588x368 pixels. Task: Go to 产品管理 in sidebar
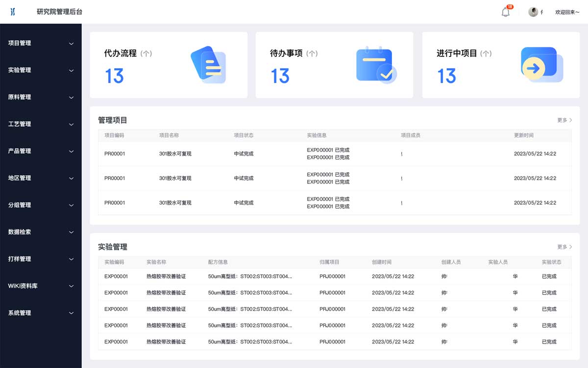coord(20,151)
